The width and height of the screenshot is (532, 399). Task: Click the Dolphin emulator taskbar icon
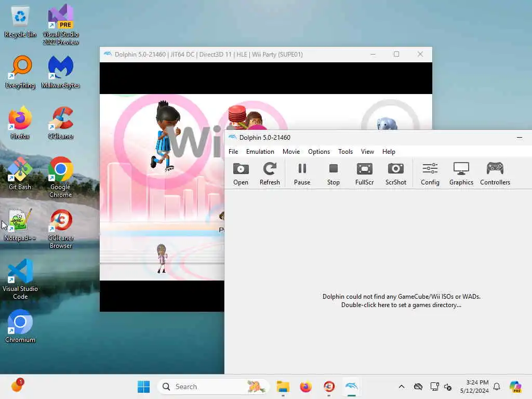coord(352,387)
